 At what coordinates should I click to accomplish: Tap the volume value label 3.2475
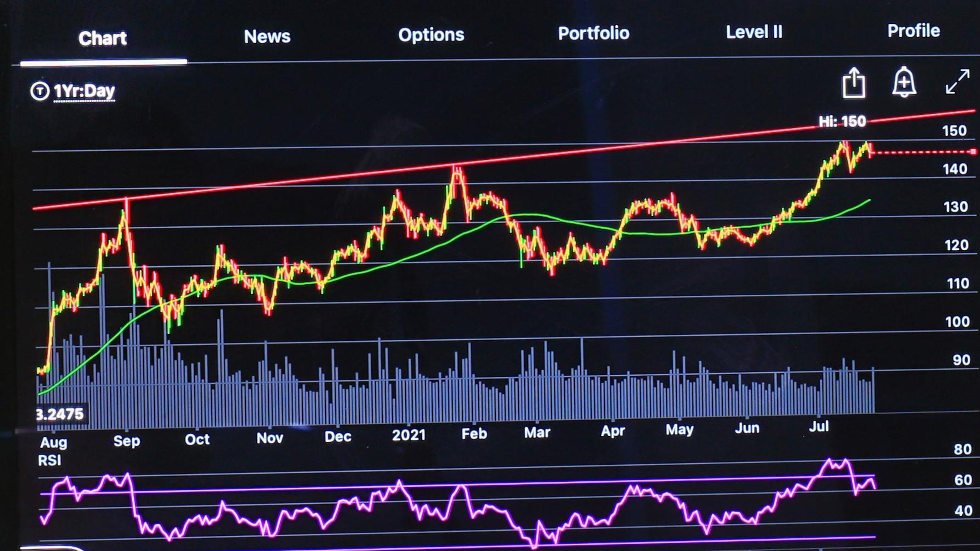[x=60, y=414]
